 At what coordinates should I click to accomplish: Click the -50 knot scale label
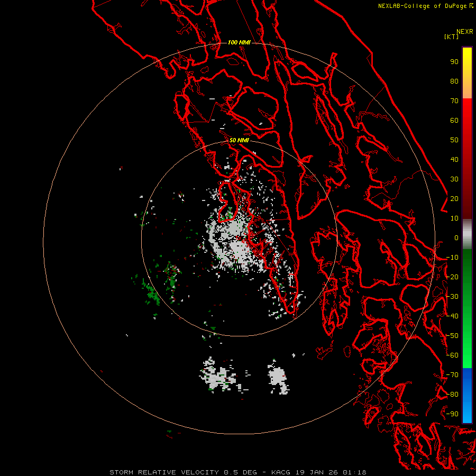pyautogui.click(x=452, y=336)
